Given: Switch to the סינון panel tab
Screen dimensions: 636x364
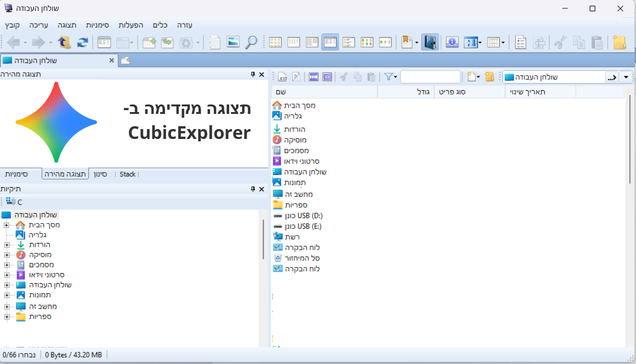Looking at the screenshot, I should (x=101, y=174).
